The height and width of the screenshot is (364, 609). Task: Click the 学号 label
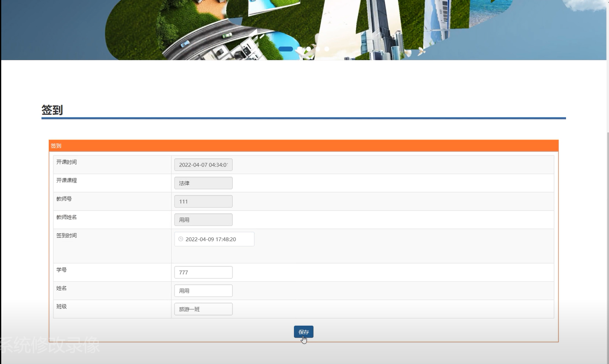62,270
